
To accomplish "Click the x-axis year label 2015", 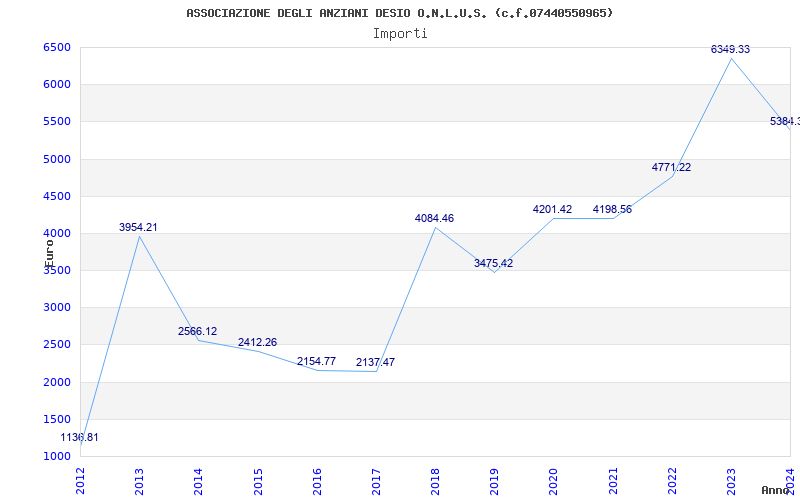I will click(258, 481).
